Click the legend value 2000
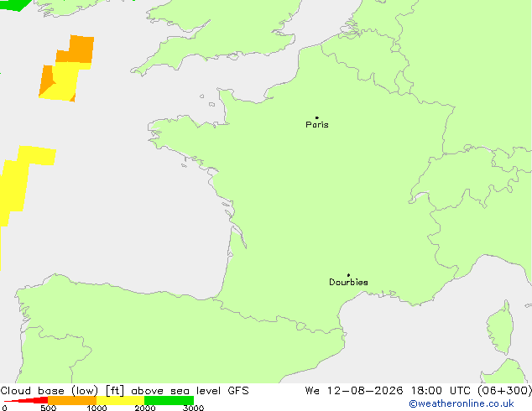 tap(145, 408)
